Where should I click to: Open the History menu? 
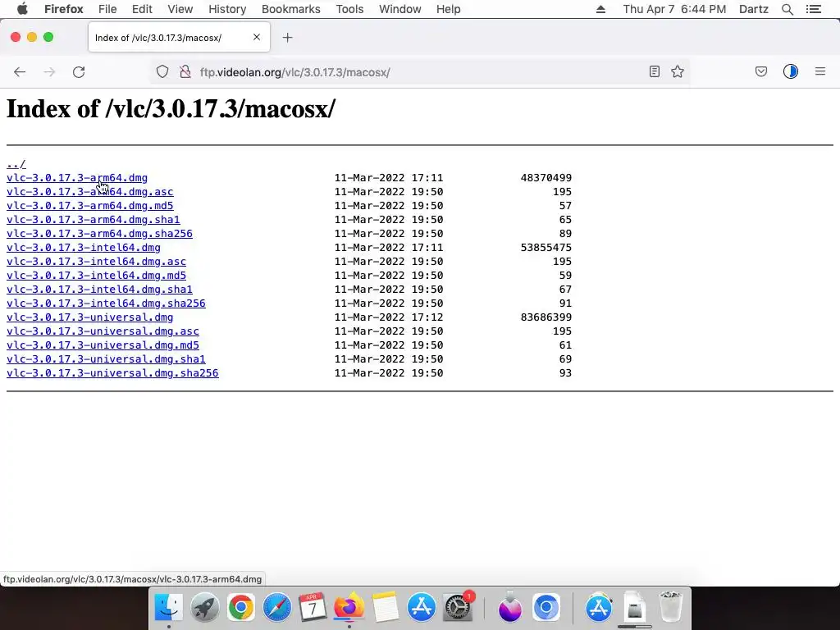[227, 9]
